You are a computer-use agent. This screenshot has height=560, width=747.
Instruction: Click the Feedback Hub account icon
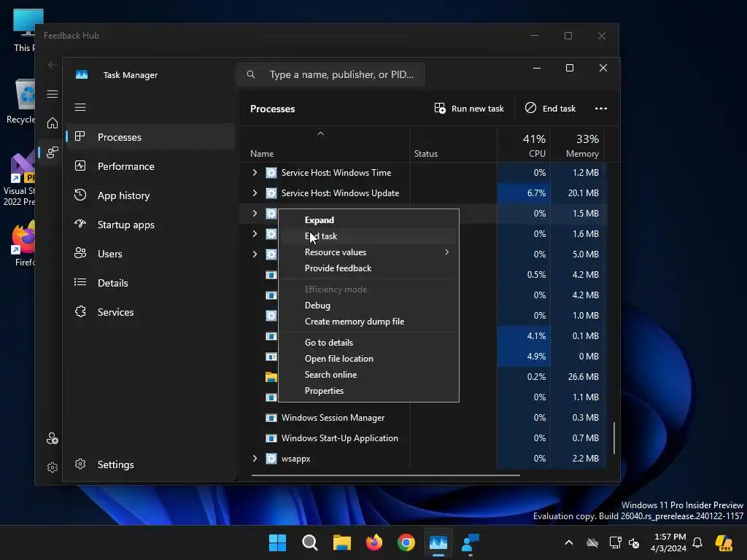(x=53, y=438)
